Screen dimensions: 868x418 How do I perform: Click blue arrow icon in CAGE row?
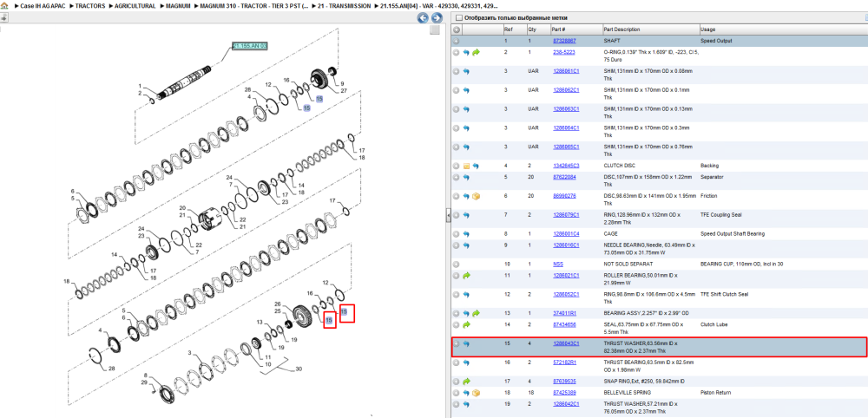click(x=466, y=234)
